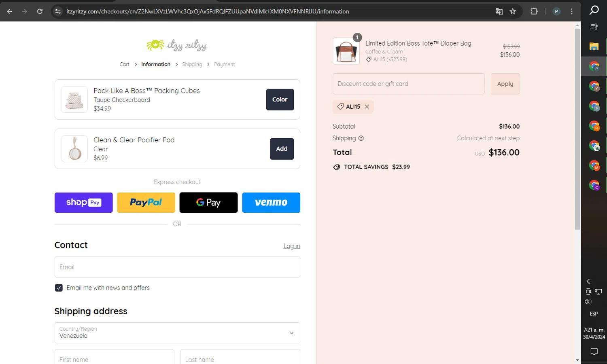Viewport: 607px width, 364px height.
Task: Show shipping info help icon
Action: [361, 138]
